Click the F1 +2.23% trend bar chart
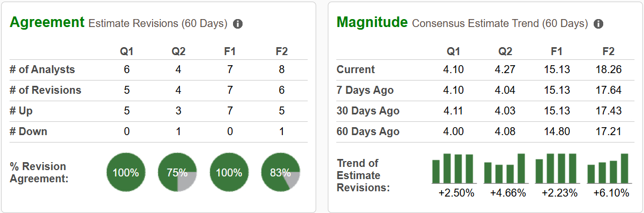The image size is (644, 213). click(x=556, y=168)
